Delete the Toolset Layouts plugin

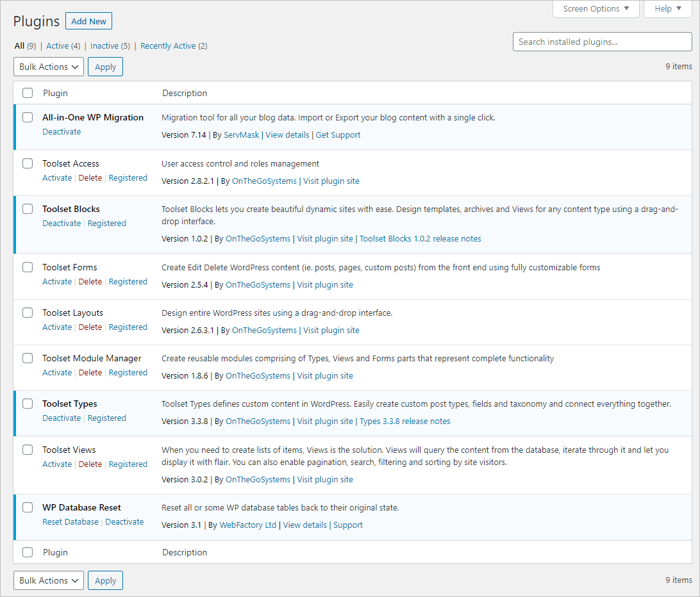90,327
